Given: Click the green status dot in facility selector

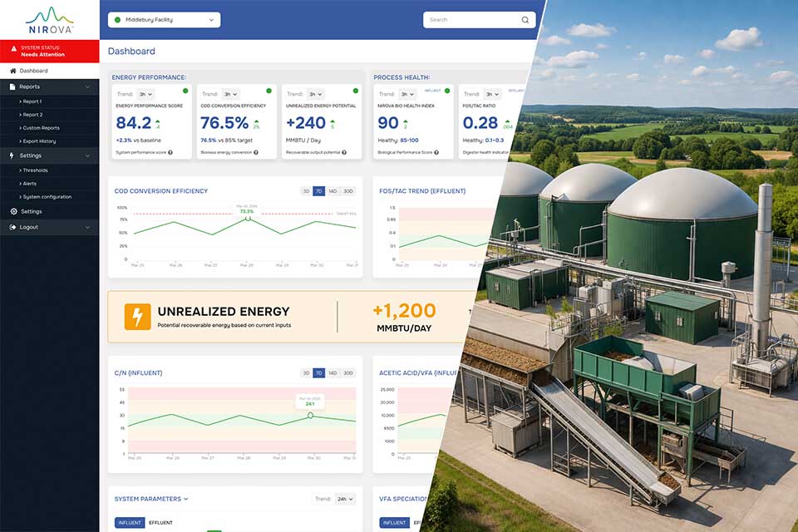Looking at the screenshot, I should (117, 20).
